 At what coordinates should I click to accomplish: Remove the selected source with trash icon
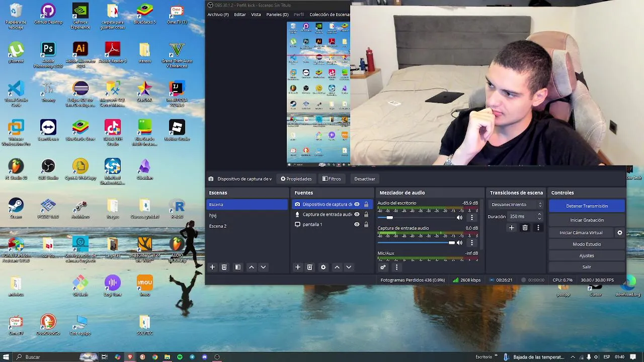tap(310, 267)
